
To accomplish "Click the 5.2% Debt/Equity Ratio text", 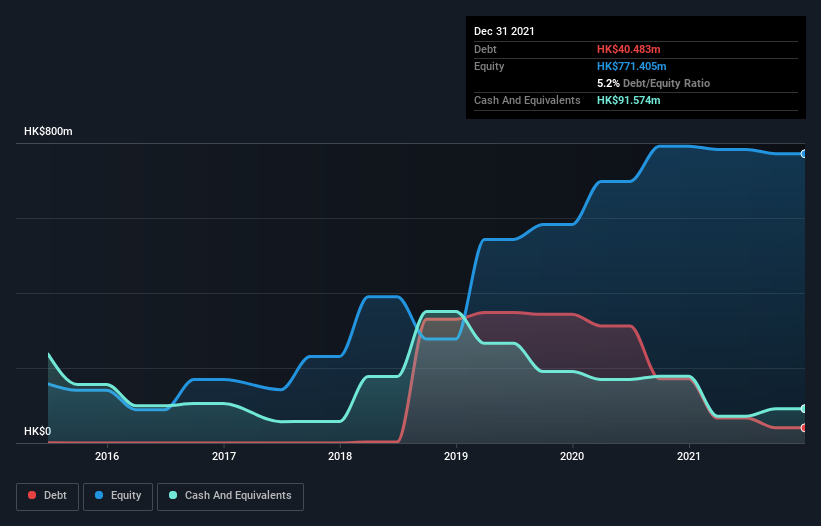I will point(653,83).
